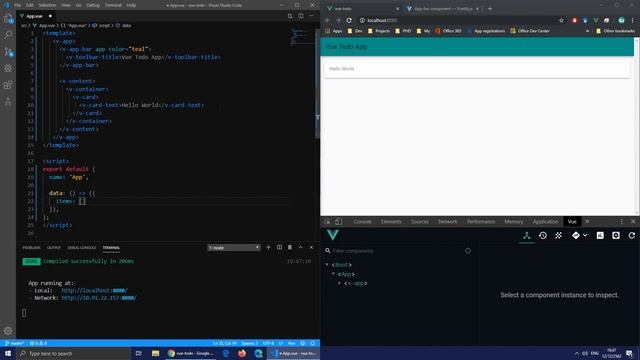Click the select component in page target icon

tap(468, 251)
